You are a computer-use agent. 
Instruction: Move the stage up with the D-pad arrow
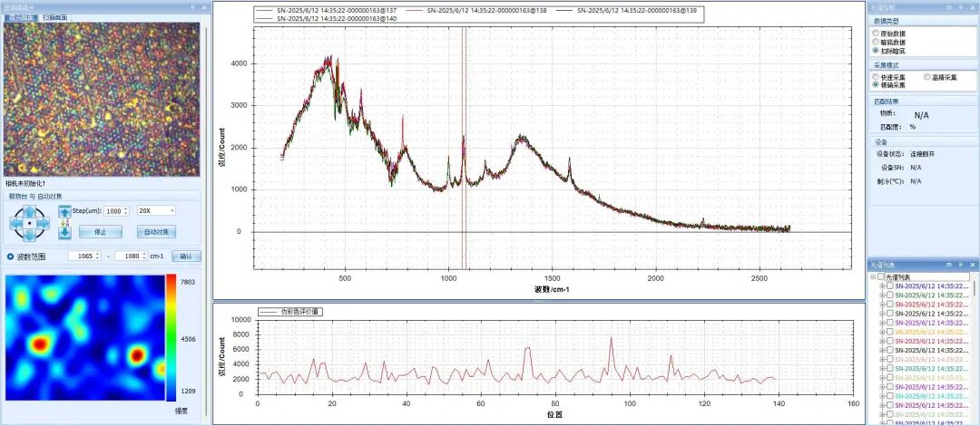pyautogui.click(x=29, y=211)
